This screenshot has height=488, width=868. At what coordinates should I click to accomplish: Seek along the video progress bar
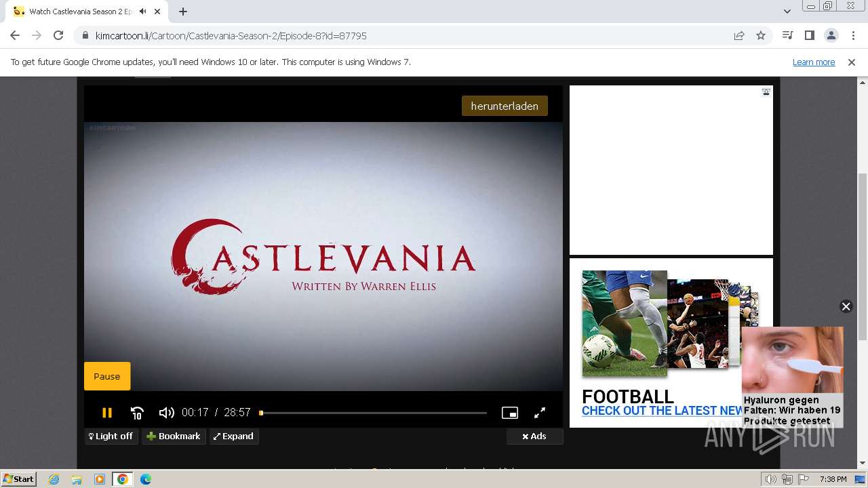[x=373, y=413]
